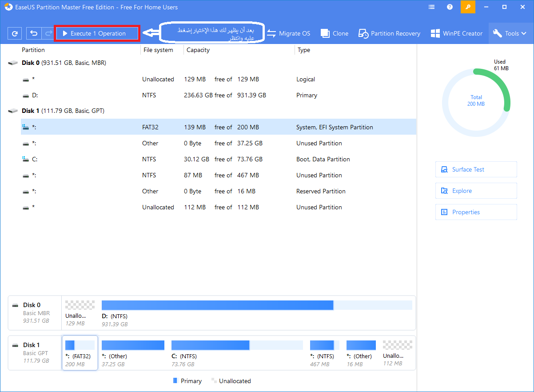
Task: Click the Primary legend color swatch
Action: click(x=175, y=381)
